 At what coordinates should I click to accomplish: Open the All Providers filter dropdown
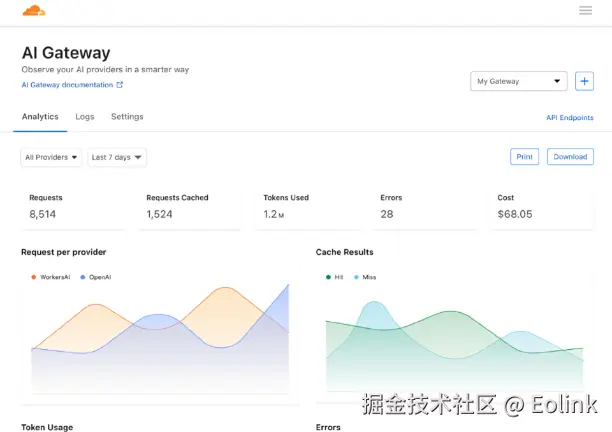(51, 157)
